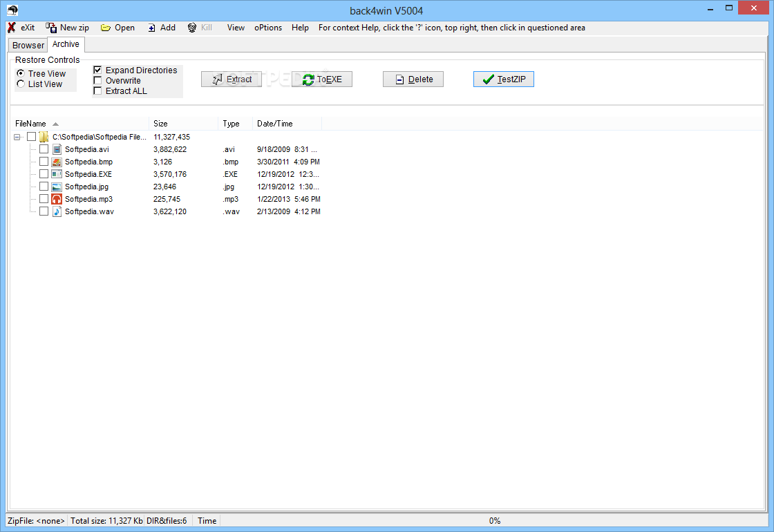Click the DIR&files:6 status entry
Screen dimensions: 774x532
point(167,521)
